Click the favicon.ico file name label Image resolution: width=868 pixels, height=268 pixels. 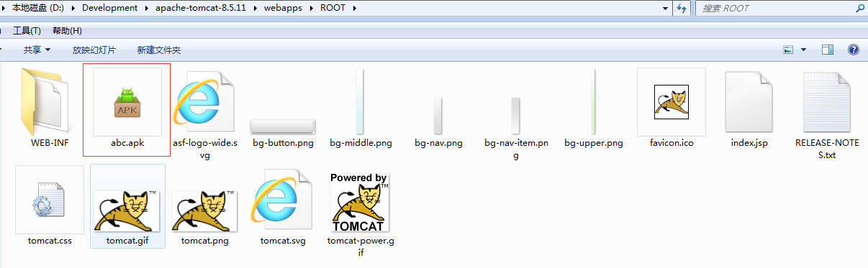pyautogui.click(x=672, y=142)
